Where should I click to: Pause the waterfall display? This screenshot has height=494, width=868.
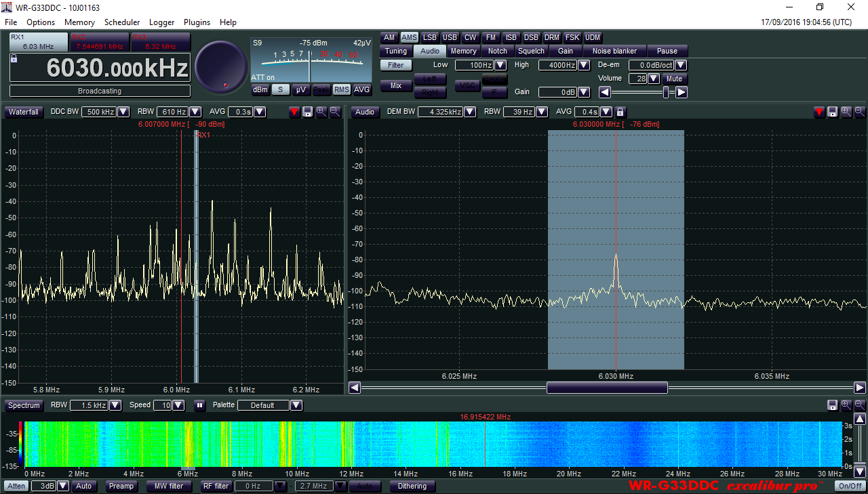pos(199,405)
